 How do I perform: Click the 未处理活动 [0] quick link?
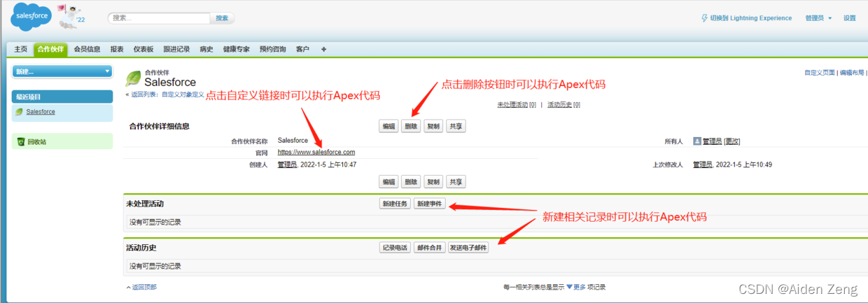point(517,105)
